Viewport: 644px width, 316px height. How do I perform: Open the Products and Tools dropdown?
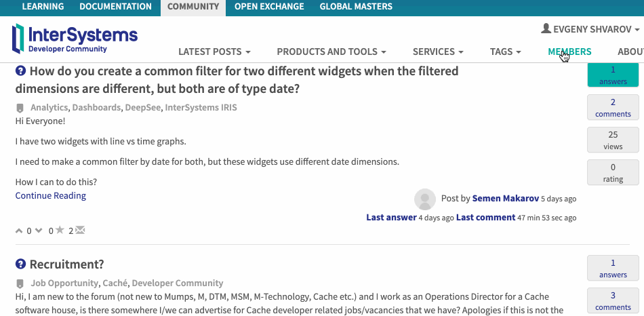point(331,52)
